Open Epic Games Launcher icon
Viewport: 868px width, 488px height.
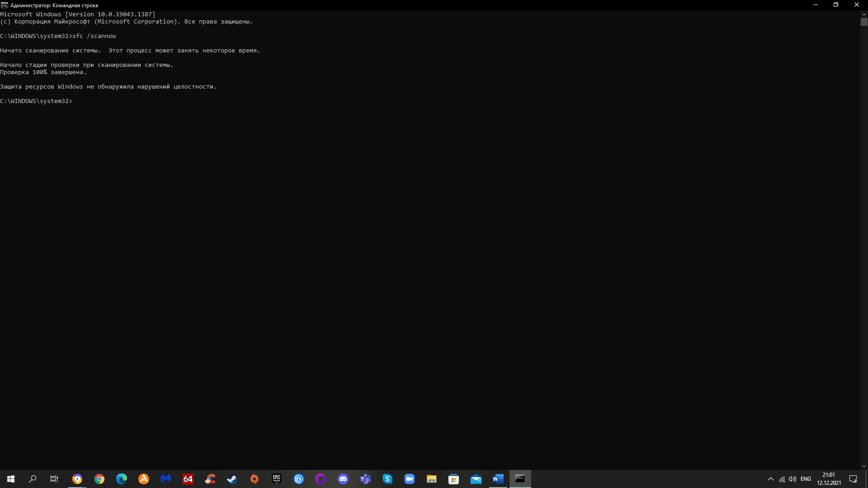(277, 479)
